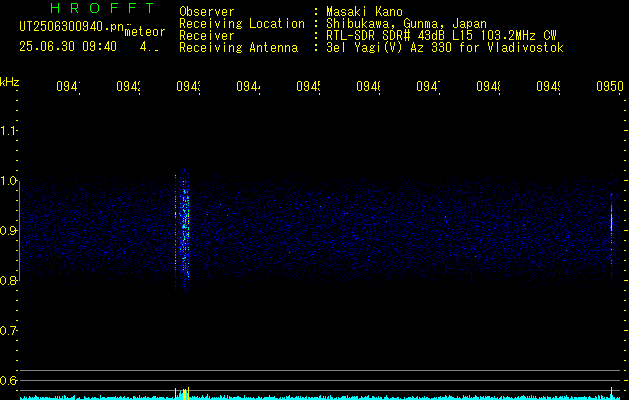Select the 3el Yagi antenna description

click(x=445, y=48)
